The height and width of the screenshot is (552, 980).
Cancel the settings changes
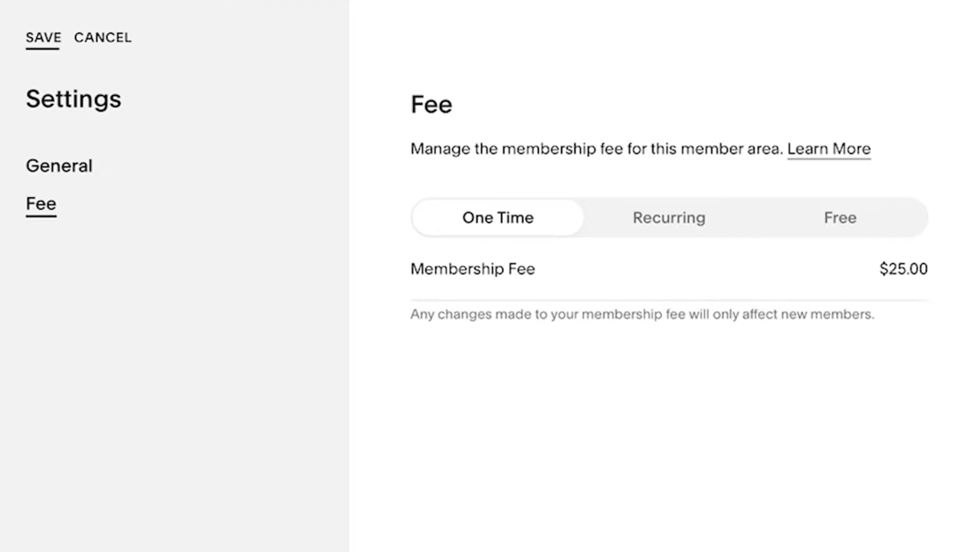pyautogui.click(x=103, y=38)
